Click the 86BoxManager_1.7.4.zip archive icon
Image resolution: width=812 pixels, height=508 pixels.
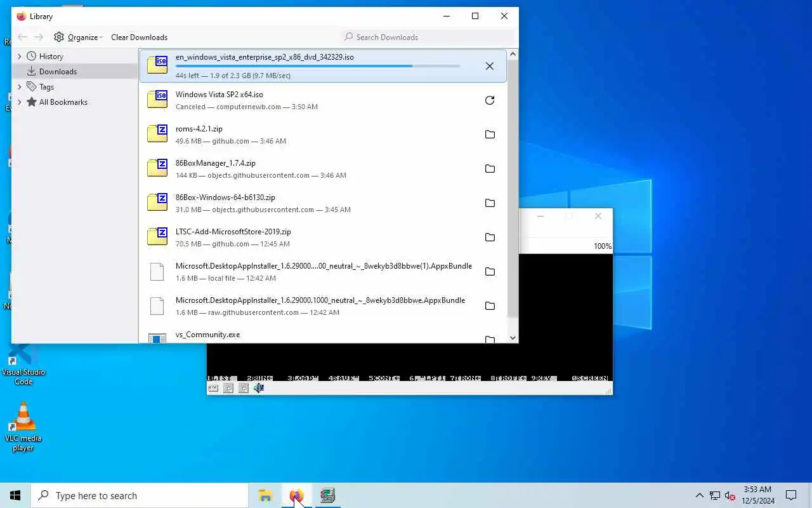tap(157, 168)
